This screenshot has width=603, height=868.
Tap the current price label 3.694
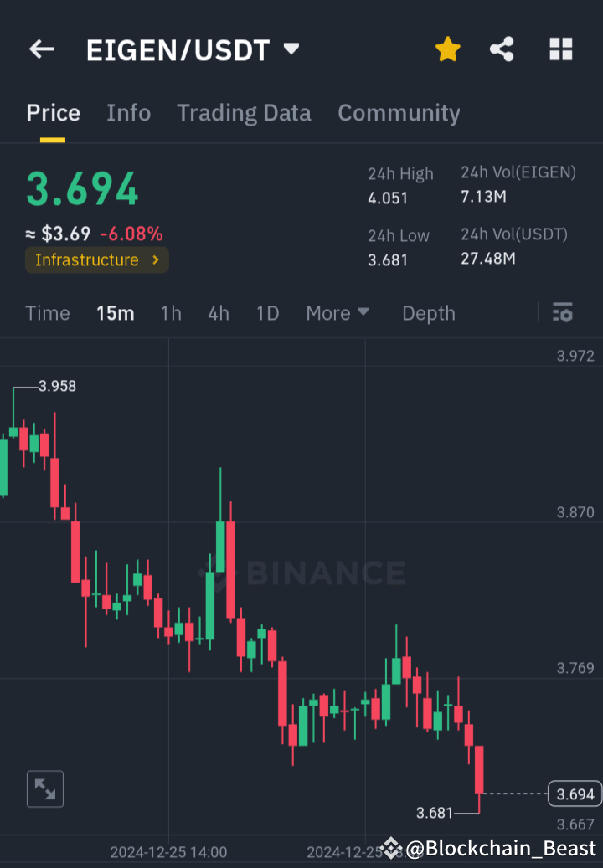[575, 794]
